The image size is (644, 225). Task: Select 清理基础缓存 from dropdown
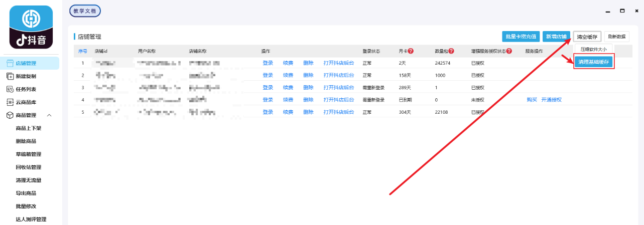pos(594,62)
